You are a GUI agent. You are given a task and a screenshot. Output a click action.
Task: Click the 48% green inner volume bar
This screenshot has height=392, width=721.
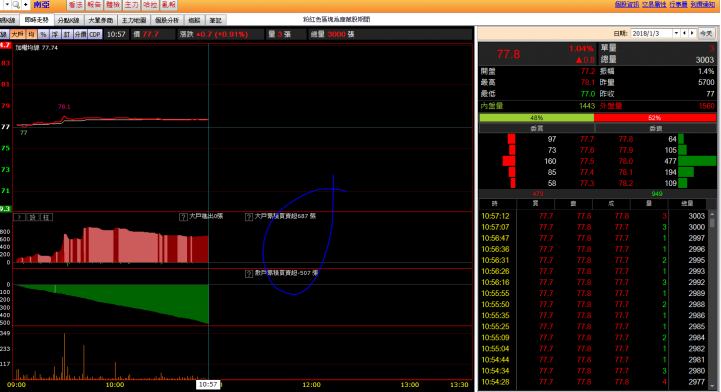pyautogui.click(x=537, y=118)
